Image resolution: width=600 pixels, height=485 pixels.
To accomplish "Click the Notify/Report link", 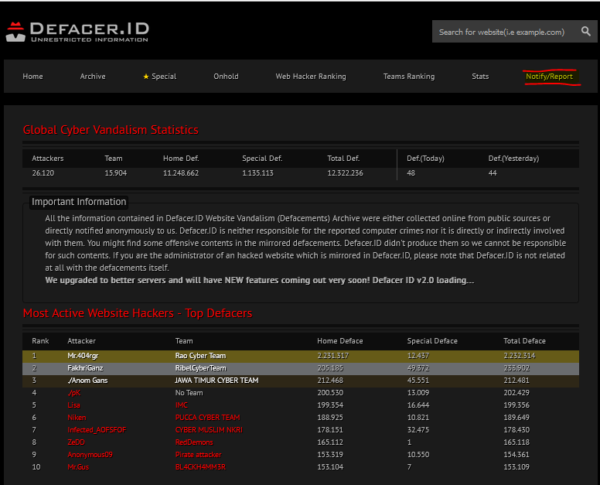I will click(x=550, y=76).
